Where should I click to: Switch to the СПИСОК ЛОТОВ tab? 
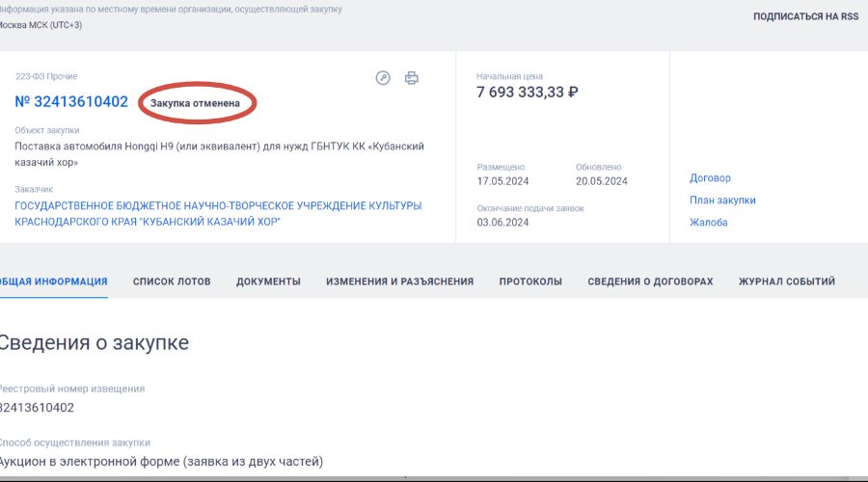click(x=172, y=281)
